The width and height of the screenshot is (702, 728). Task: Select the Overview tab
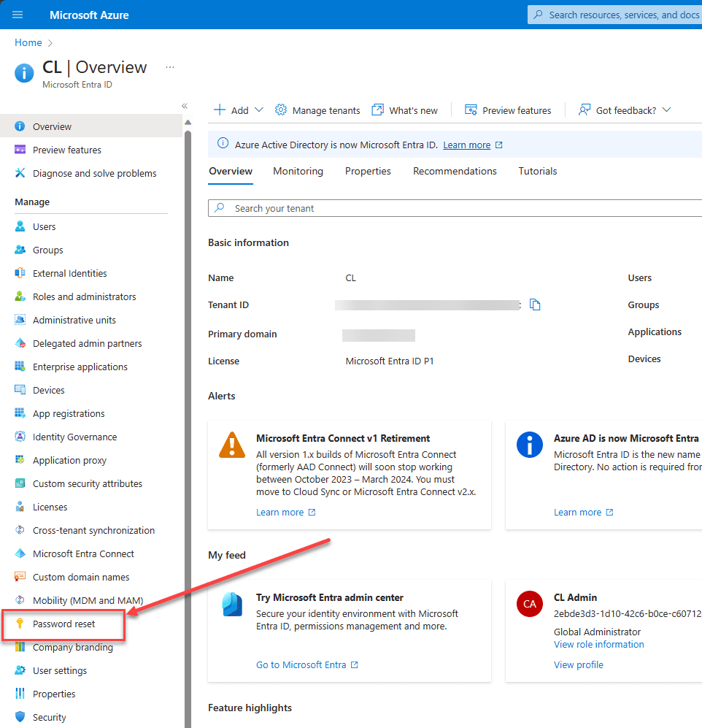coord(230,171)
